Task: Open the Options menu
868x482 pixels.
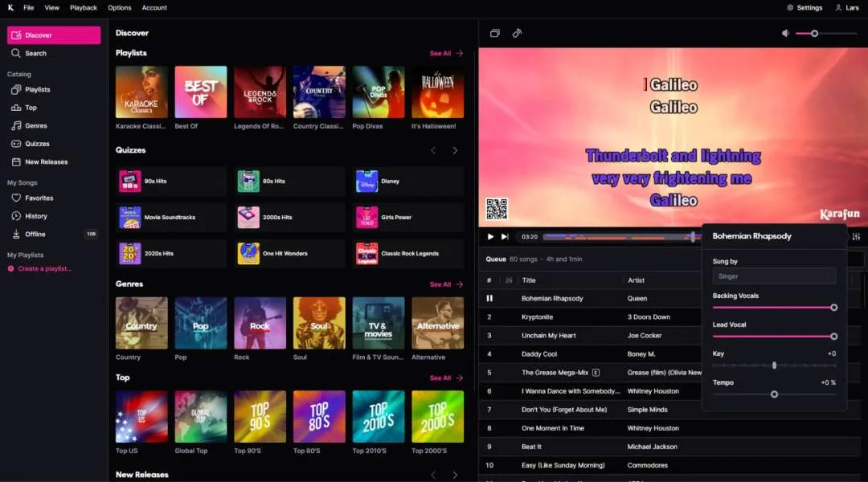Action: click(120, 8)
